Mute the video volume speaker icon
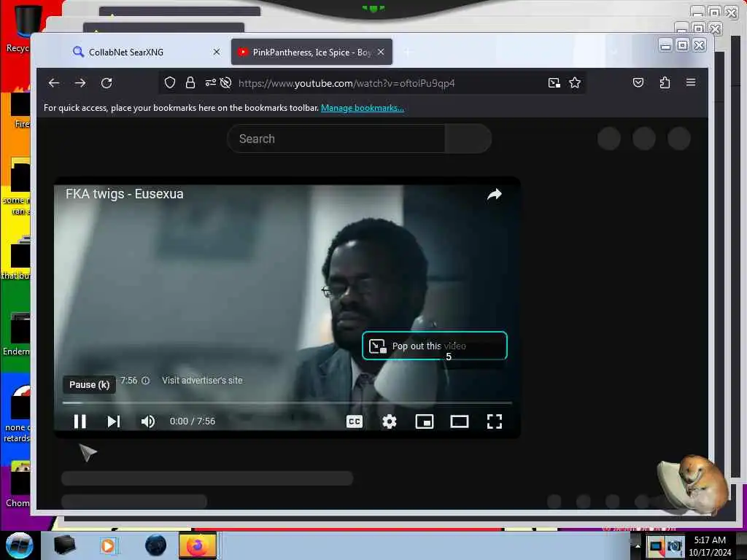 pyautogui.click(x=148, y=421)
